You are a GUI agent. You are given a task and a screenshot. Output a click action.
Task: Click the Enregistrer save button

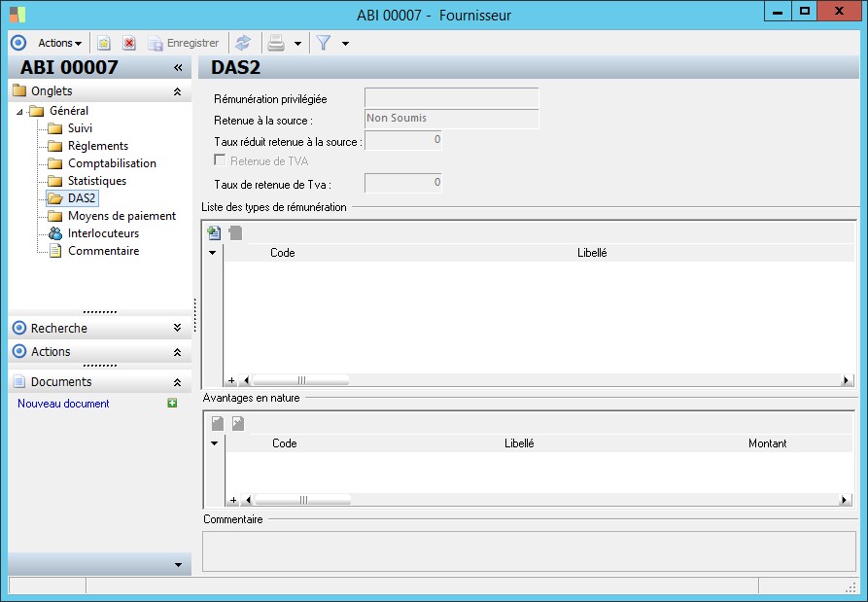tap(184, 44)
